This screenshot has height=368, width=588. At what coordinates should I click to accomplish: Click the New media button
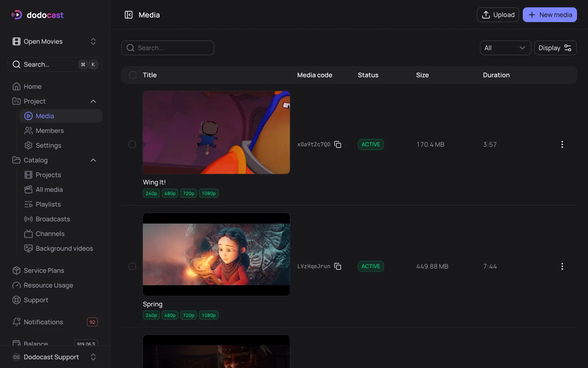pyautogui.click(x=550, y=15)
